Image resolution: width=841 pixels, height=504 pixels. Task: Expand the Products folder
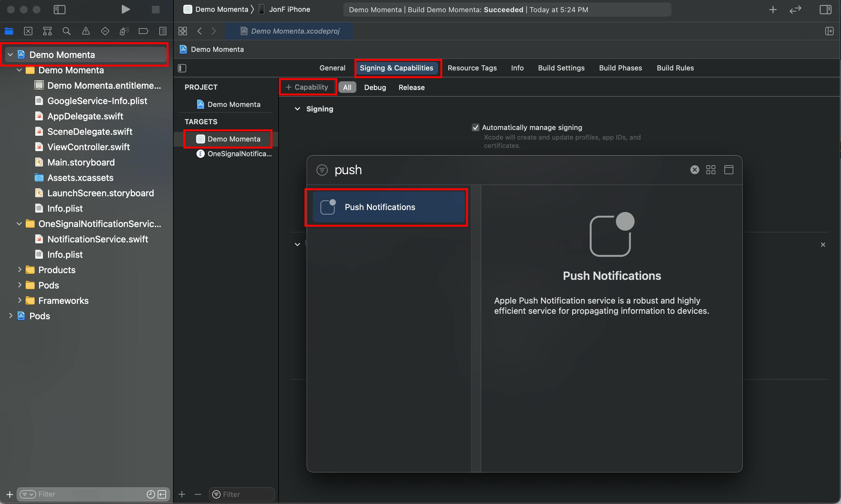(x=20, y=270)
